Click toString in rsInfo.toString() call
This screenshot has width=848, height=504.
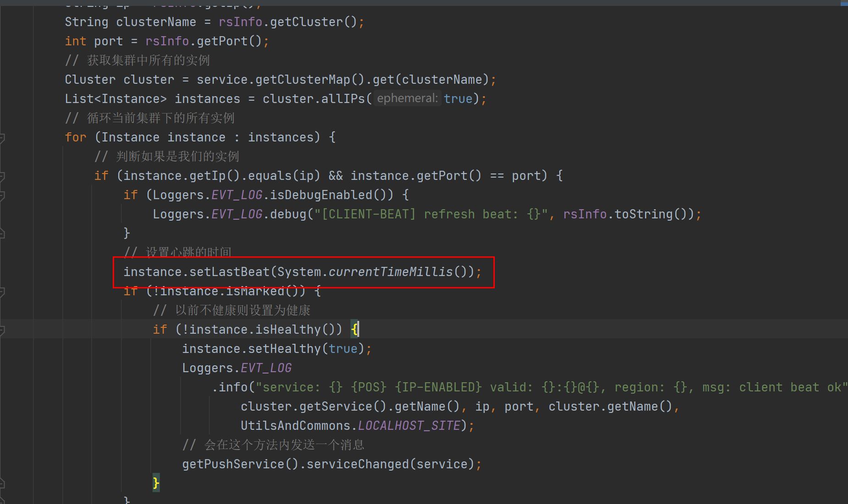click(x=644, y=214)
